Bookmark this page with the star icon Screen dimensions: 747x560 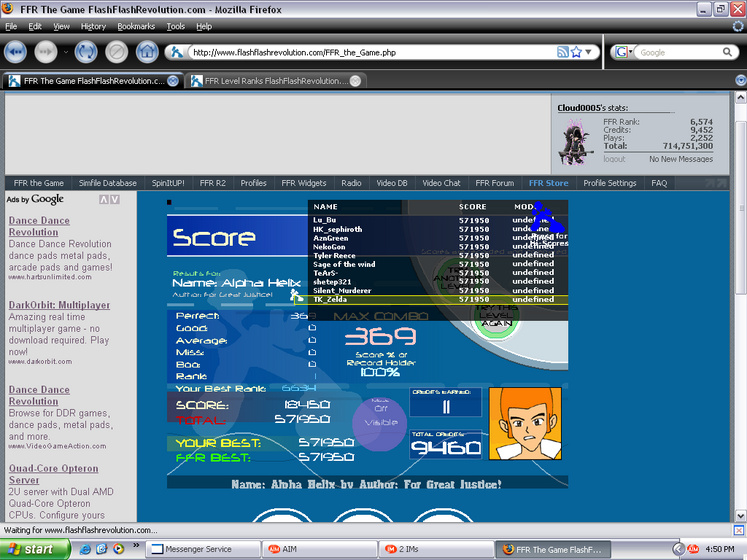tap(576, 52)
